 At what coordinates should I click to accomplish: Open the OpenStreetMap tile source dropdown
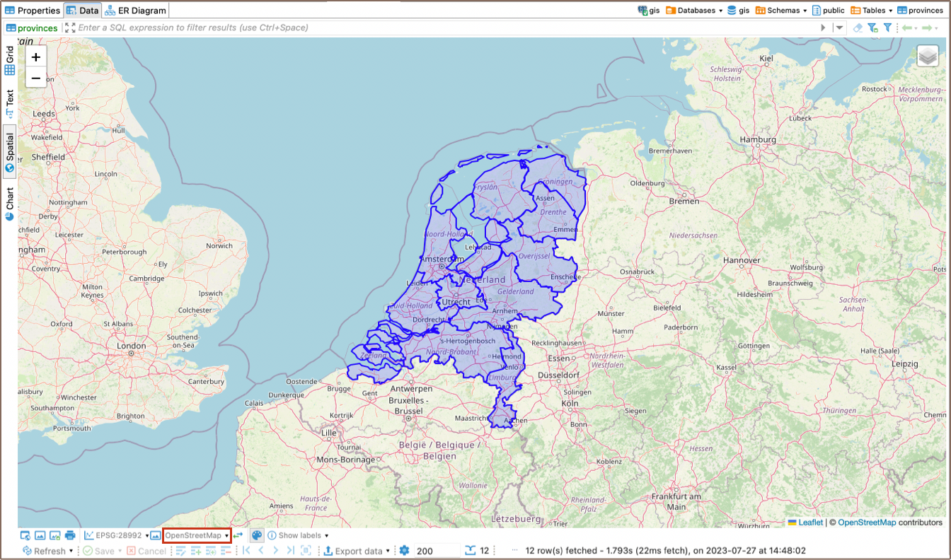(197, 536)
